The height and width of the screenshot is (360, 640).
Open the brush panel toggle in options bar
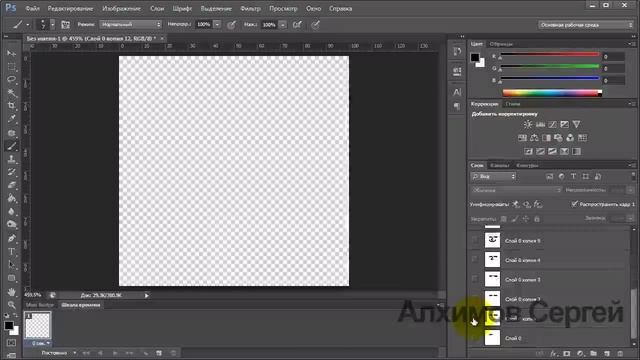[x=65, y=25]
